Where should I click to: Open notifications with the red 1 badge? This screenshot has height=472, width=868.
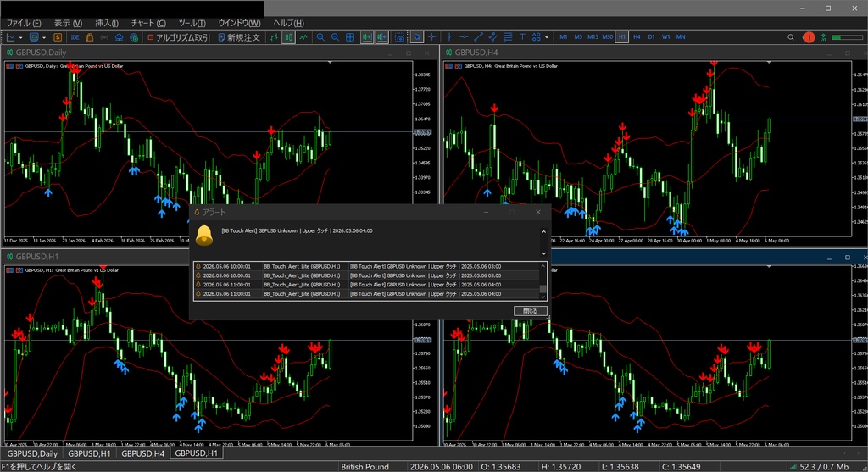coord(808,37)
